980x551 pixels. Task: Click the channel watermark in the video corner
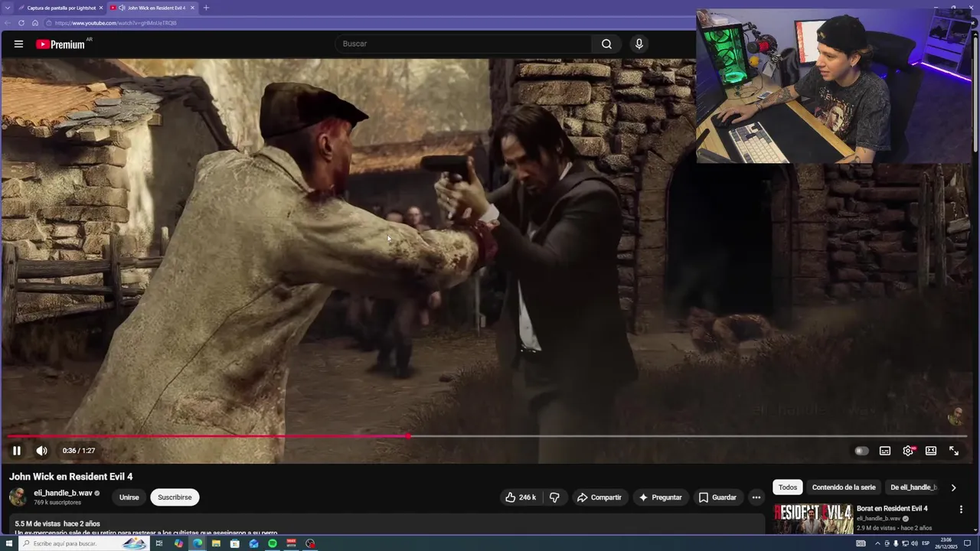955,416
